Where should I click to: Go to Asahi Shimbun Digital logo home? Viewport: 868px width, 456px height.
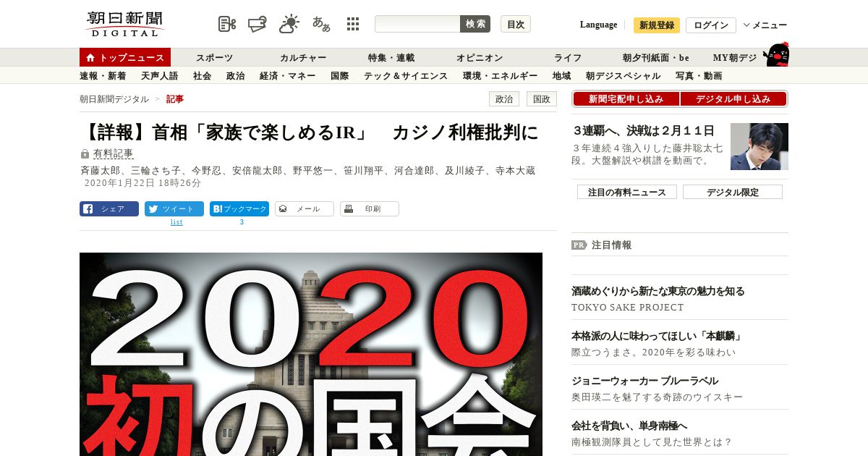click(x=125, y=24)
